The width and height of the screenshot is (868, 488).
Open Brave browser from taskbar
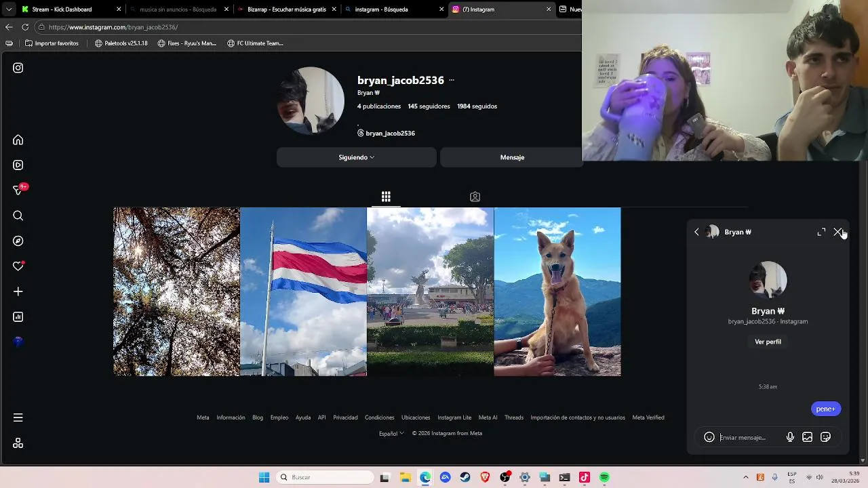pyautogui.click(x=485, y=477)
